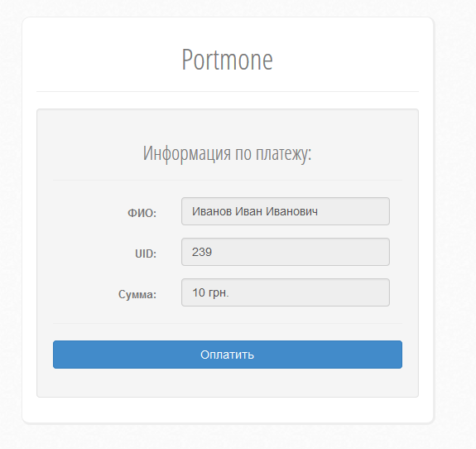Click the number 239 in the UID field
The image size is (476, 449).
click(202, 252)
